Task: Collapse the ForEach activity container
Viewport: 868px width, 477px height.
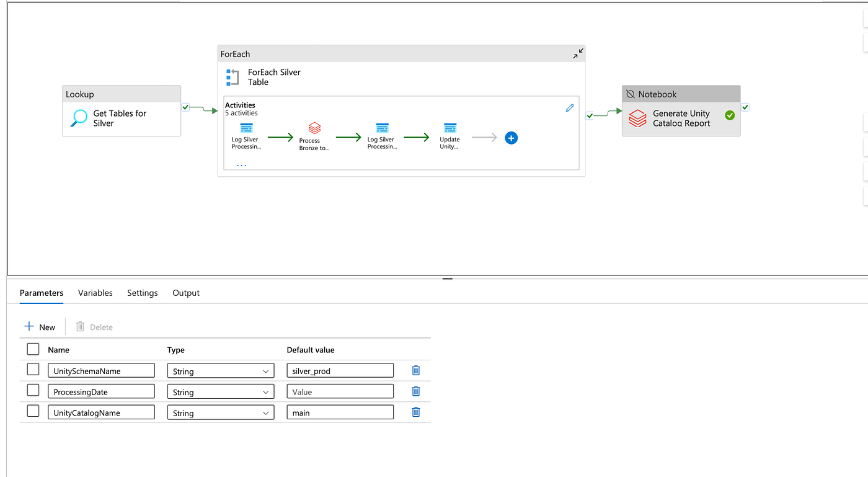Action: [578, 54]
